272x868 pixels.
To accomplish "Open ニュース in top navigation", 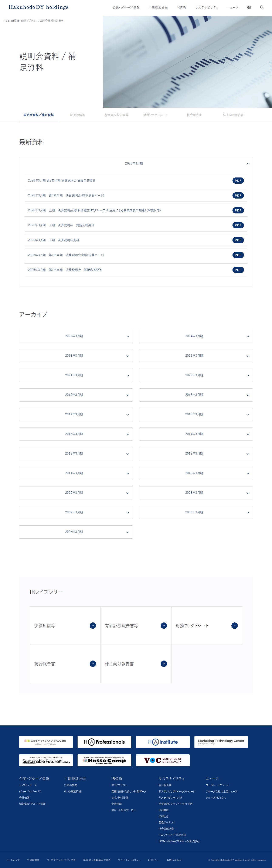I will click(233, 7).
